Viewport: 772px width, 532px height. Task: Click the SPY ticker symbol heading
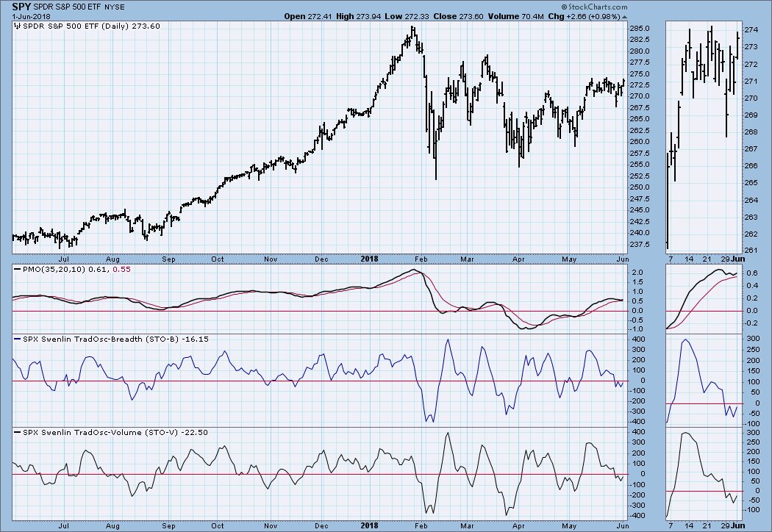(x=21, y=7)
